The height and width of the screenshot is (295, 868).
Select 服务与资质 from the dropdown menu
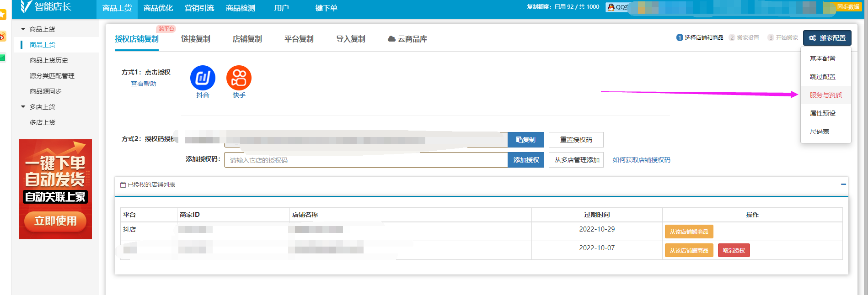pos(825,95)
